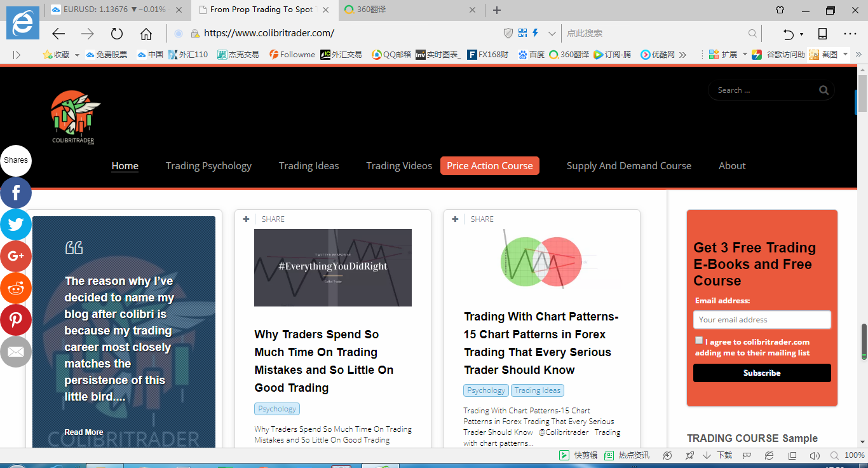The width and height of the screenshot is (868, 468).
Task: Expand the undo-close-tab dropdown arrow
Action: (801, 34)
